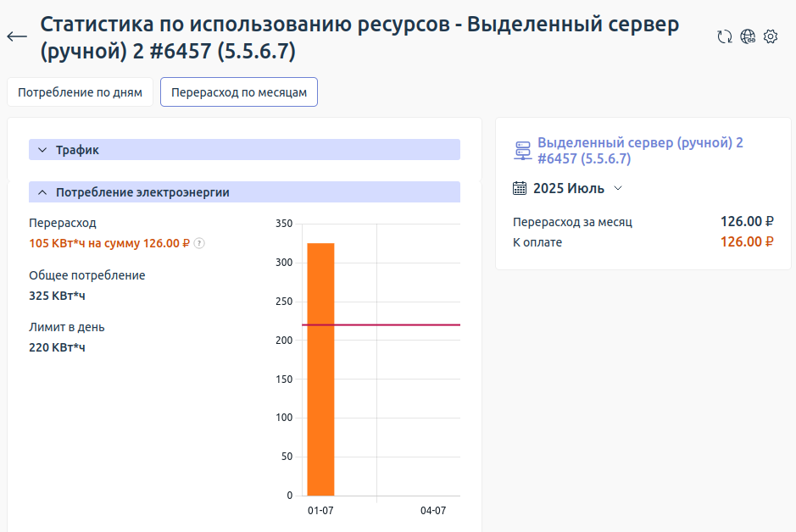796x532 pixels.
Task: Click the calendar icon beside 2025 Июль
Action: tap(520, 188)
